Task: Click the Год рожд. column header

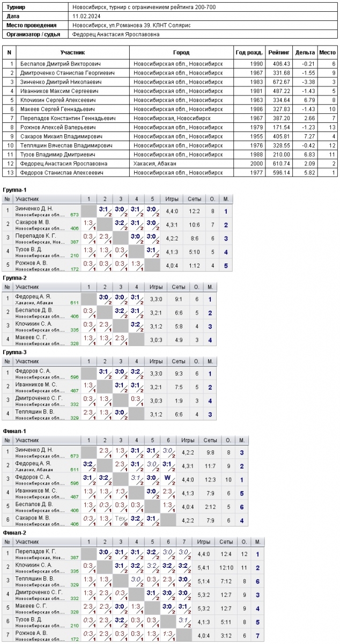Action: [x=249, y=53]
